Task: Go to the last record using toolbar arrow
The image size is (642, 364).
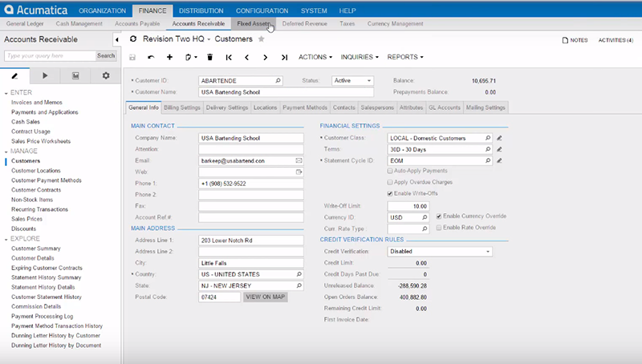Action: 284,58
